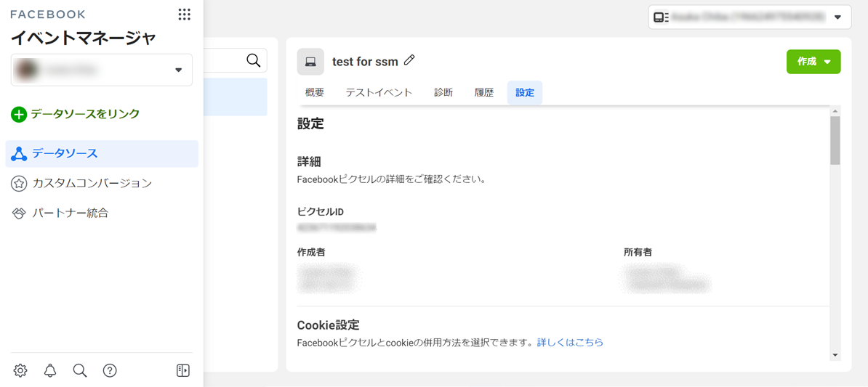This screenshot has height=387, width=868.
Task: Click the 作成者 label
Action: (311, 252)
